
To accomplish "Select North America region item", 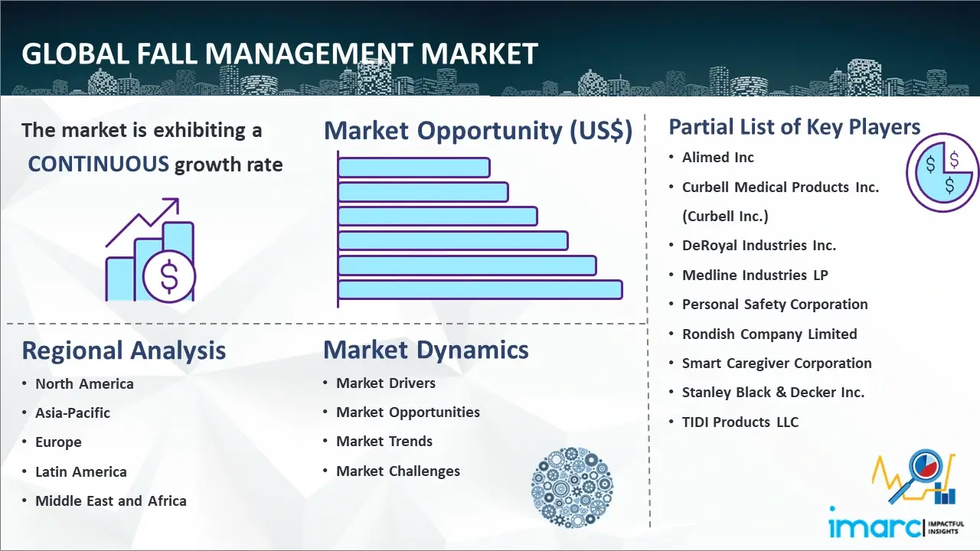I will tap(84, 384).
